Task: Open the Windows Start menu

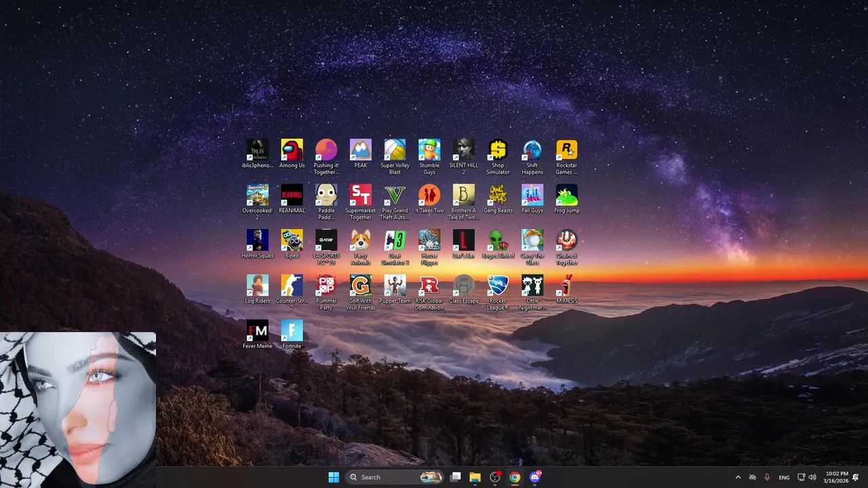Action: point(334,477)
